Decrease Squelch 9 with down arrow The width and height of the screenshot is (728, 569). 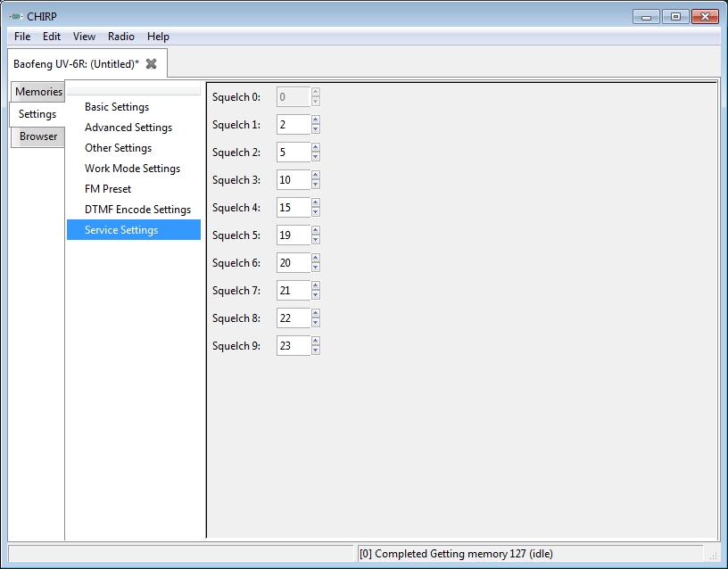pyautogui.click(x=316, y=350)
